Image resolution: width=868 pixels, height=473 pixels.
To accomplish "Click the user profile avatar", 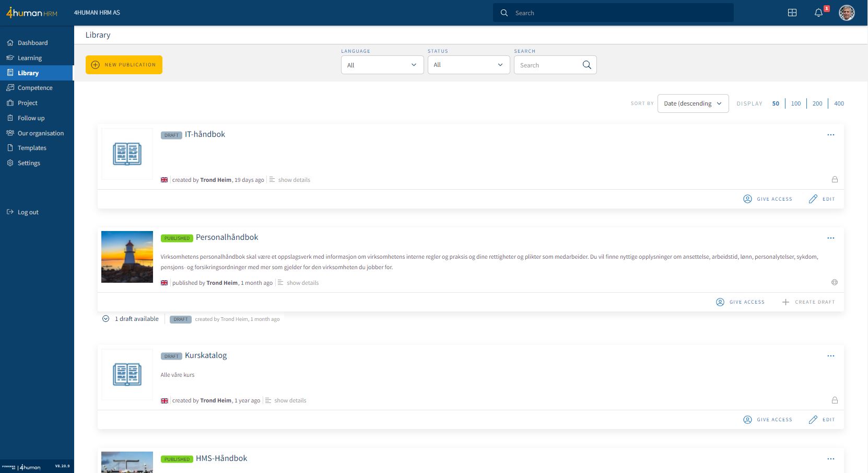I will click(x=847, y=13).
